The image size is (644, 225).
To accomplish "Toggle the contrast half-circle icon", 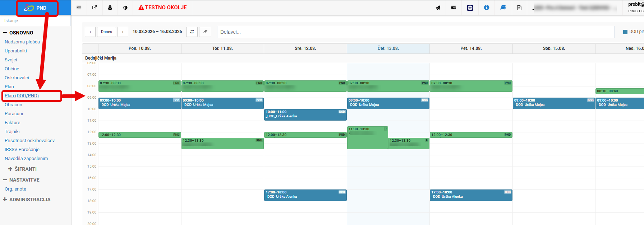I will tap(125, 8).
